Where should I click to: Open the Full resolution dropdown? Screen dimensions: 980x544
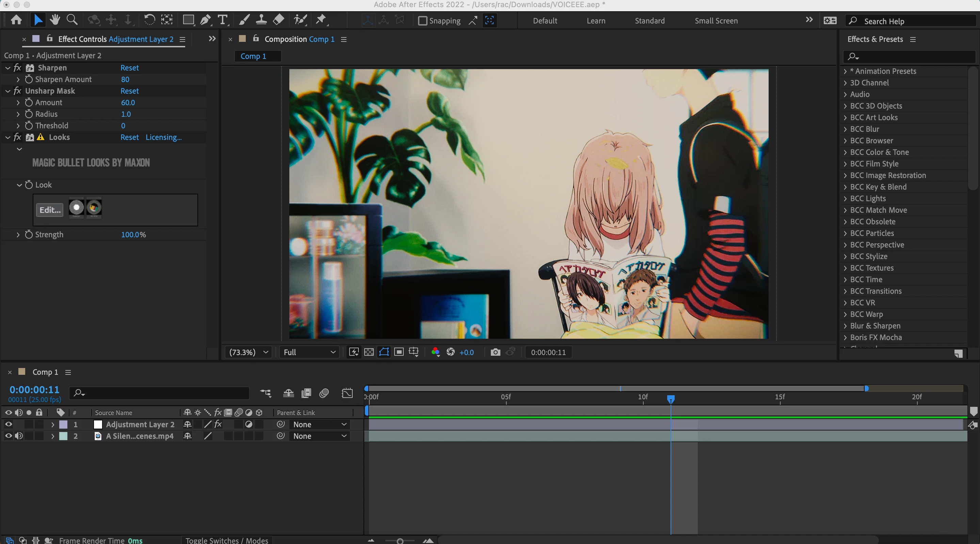coord(309,352)
